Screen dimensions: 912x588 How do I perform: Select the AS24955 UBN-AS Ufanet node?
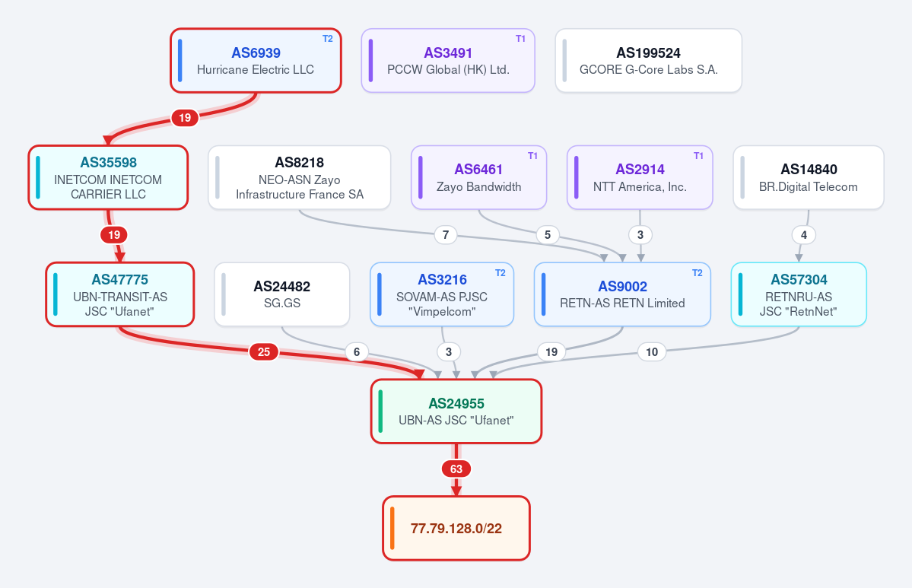[x=456, y=412]
